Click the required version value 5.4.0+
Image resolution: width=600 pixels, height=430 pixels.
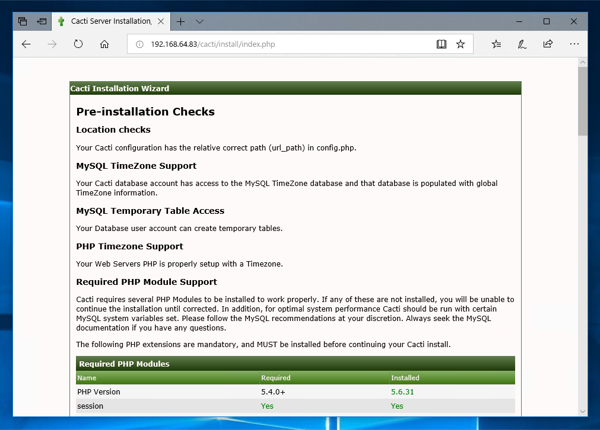point(273,392)
